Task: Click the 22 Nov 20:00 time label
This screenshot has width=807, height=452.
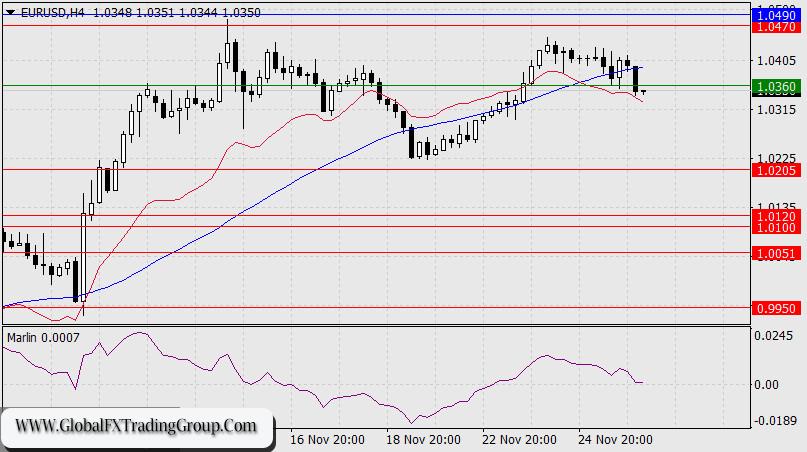Action: [519, 440]
